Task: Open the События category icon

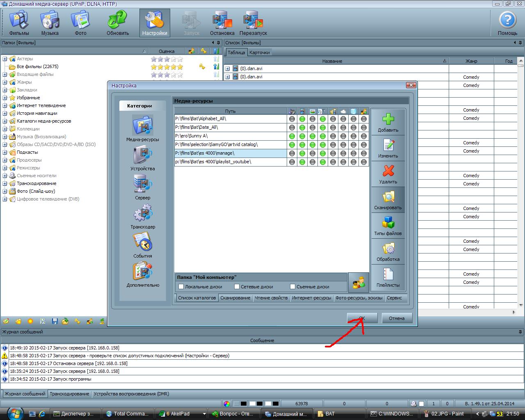Action: click(142, 243)
